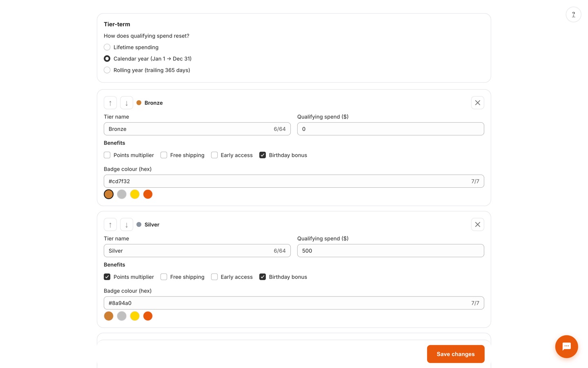Focus Bronze tier name field
588x368 pixels.
pyautogui.click(x=197, y=129)
